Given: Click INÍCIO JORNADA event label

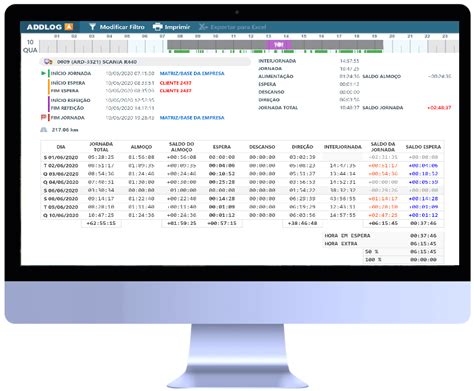Looking at the screenshot, I should tap(71, 73).
